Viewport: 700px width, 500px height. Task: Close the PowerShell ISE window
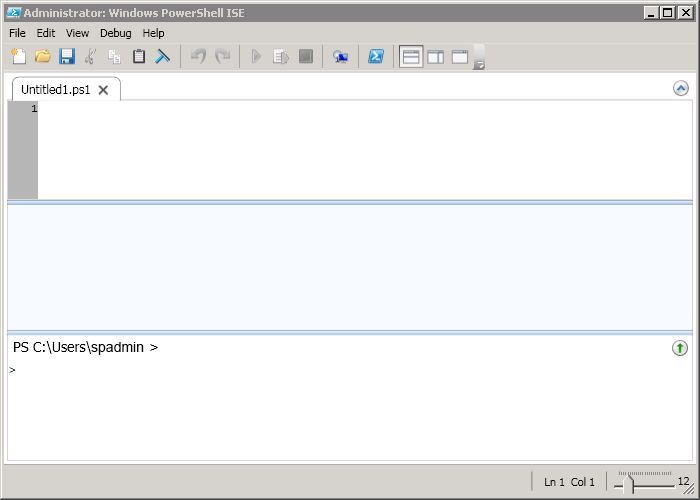tap(685, 13)
